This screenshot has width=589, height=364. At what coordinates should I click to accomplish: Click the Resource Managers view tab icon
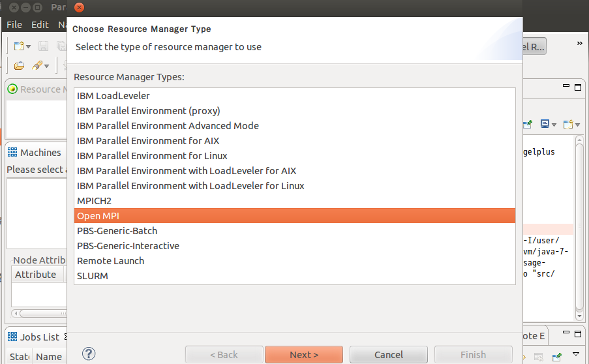click(x=12, y=89)
